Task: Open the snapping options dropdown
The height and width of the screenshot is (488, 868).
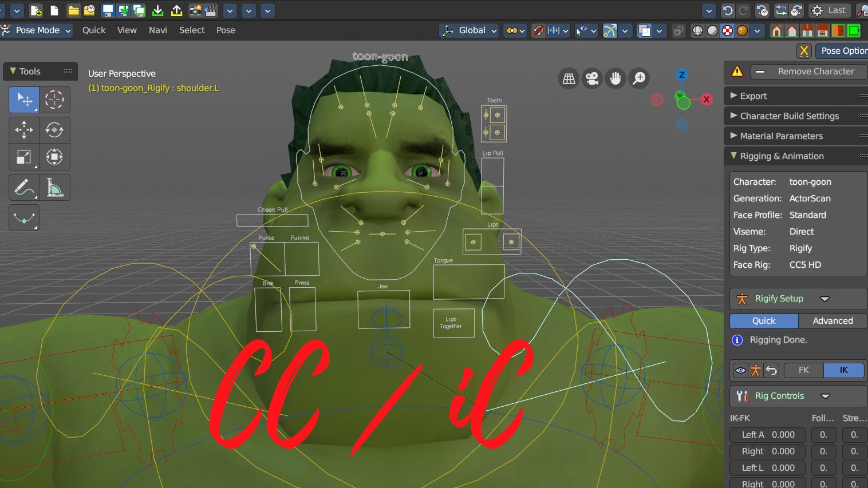Action: 558,30
